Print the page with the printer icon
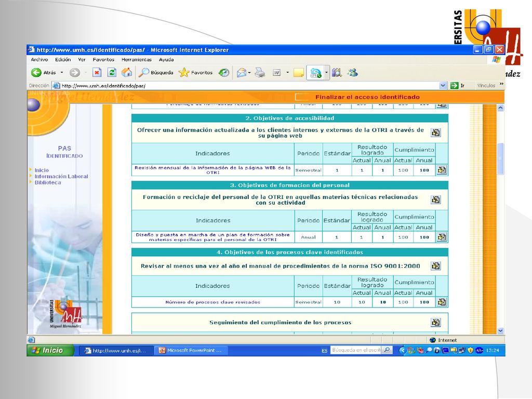532x399 pixels. 260,72
